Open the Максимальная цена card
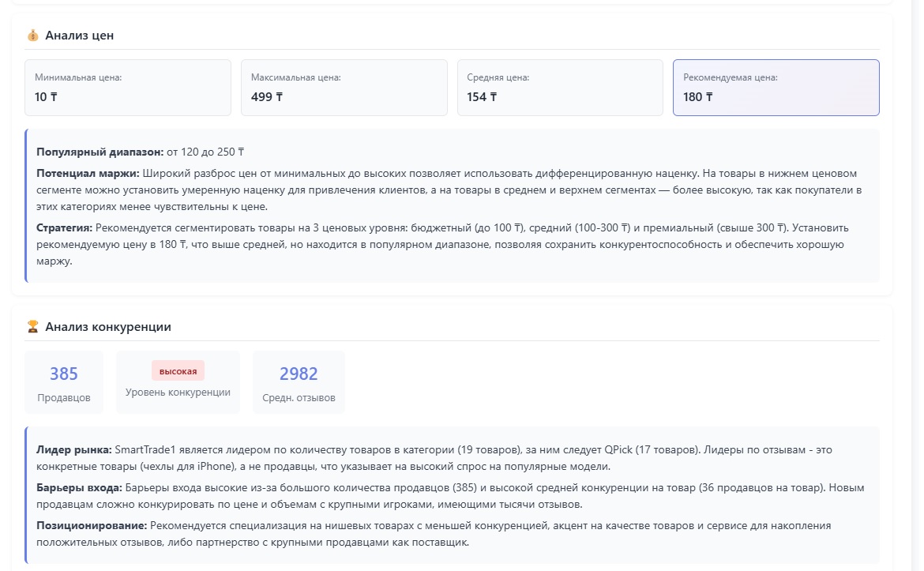 point(344,88)
